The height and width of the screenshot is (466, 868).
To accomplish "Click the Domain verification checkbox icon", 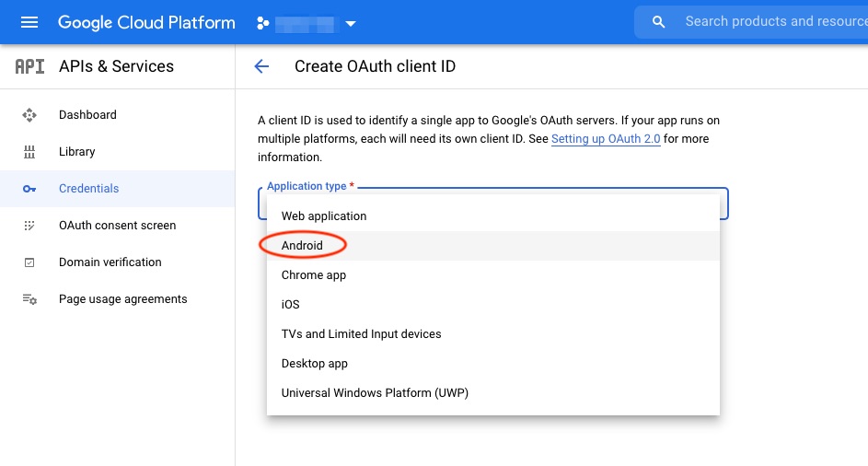I will 29,262.
